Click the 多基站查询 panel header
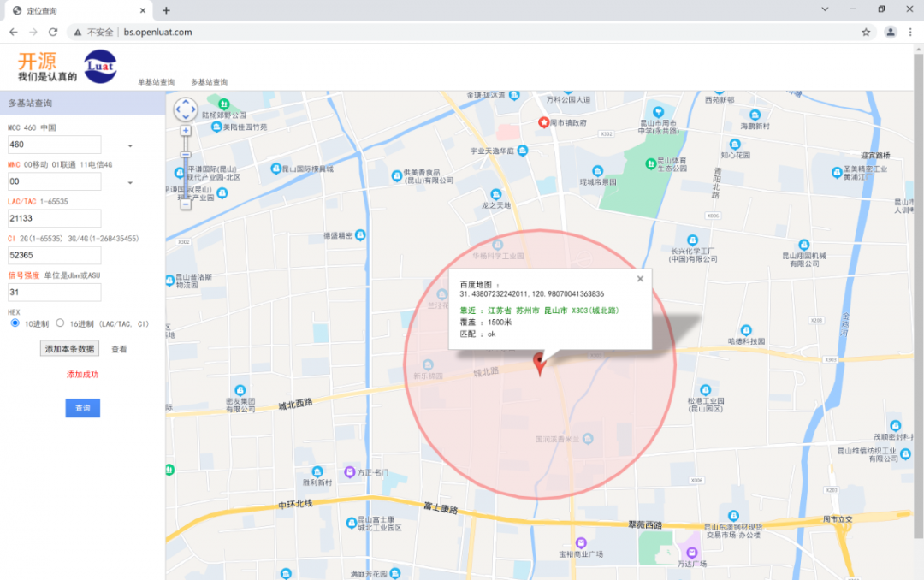This screenshot has width=924, height=580. (82, 104)
